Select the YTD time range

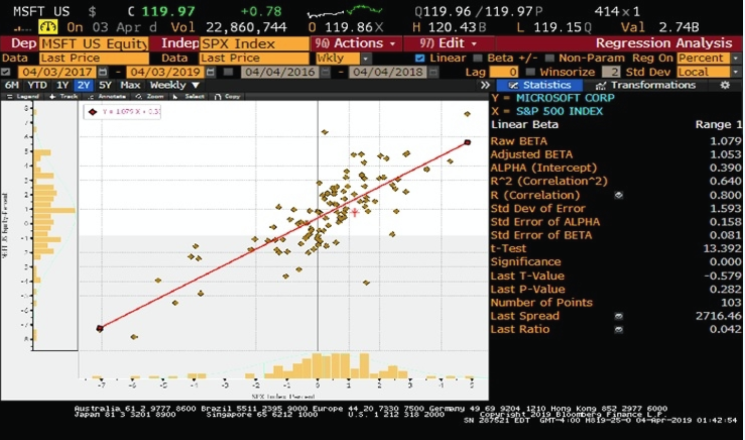(37, 85)
